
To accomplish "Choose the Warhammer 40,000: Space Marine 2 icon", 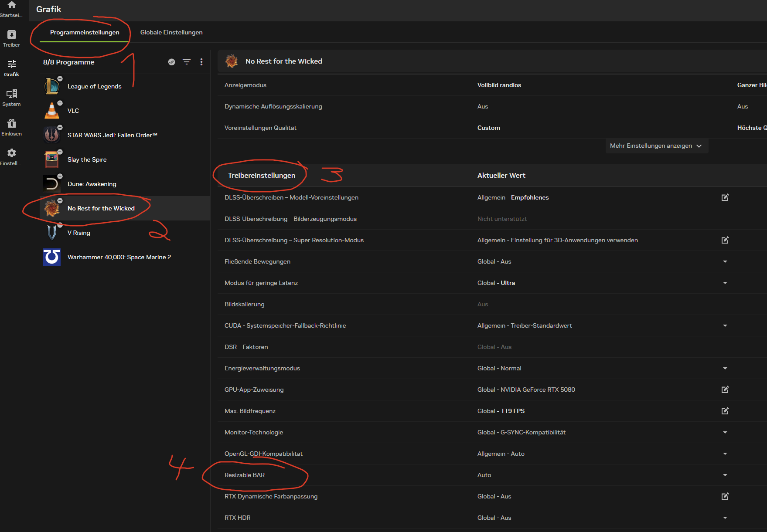I will 52,257.
